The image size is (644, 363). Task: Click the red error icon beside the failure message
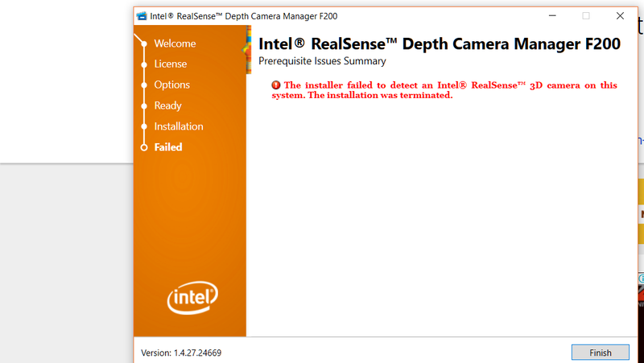pyautogui.click(x=275, y=85)
